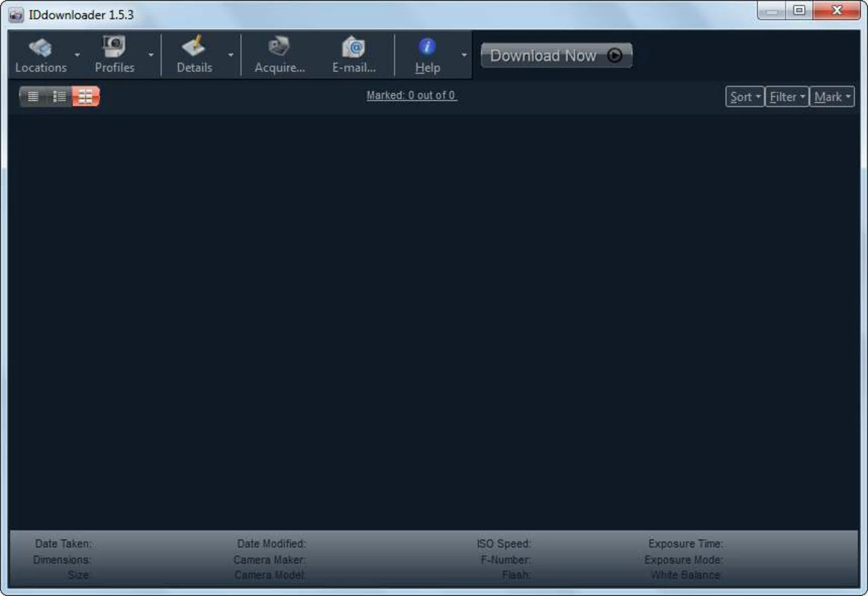
Task: Expand the Profiles dropdown arrow
Action: (151, 55)
